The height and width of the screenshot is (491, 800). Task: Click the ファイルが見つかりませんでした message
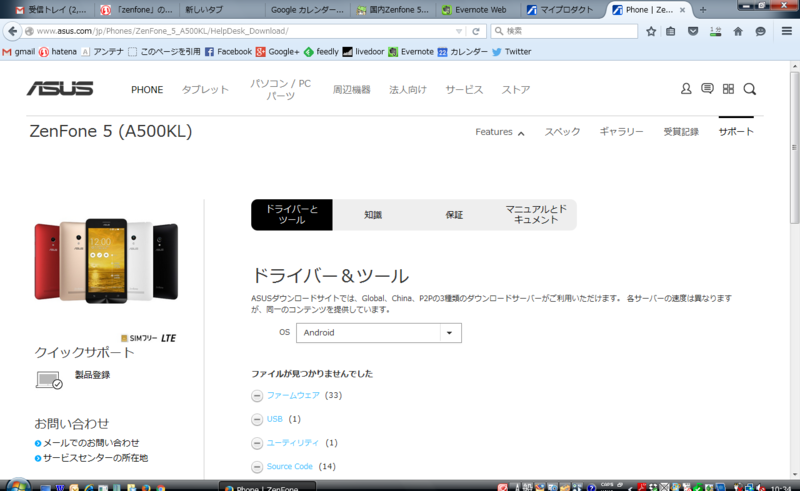pyautogui.click(x=312, y=374)
